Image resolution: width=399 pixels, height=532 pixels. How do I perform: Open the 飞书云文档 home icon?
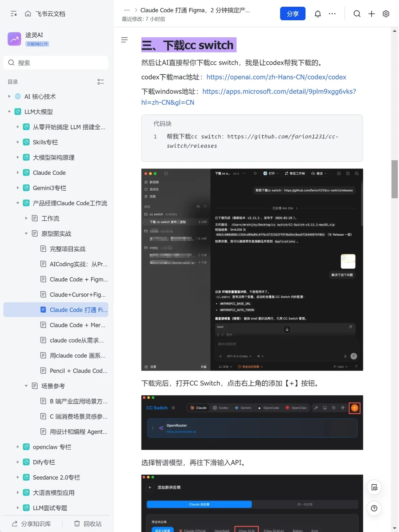click(x=28, y=14)
